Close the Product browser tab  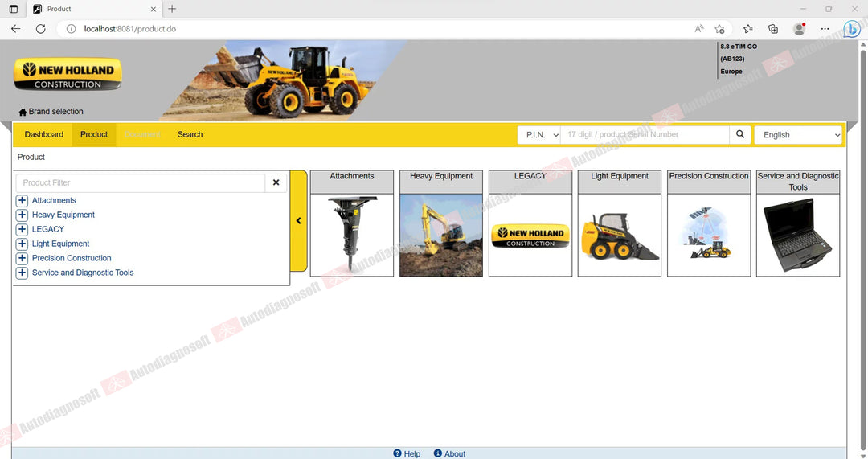coord(154,9)
